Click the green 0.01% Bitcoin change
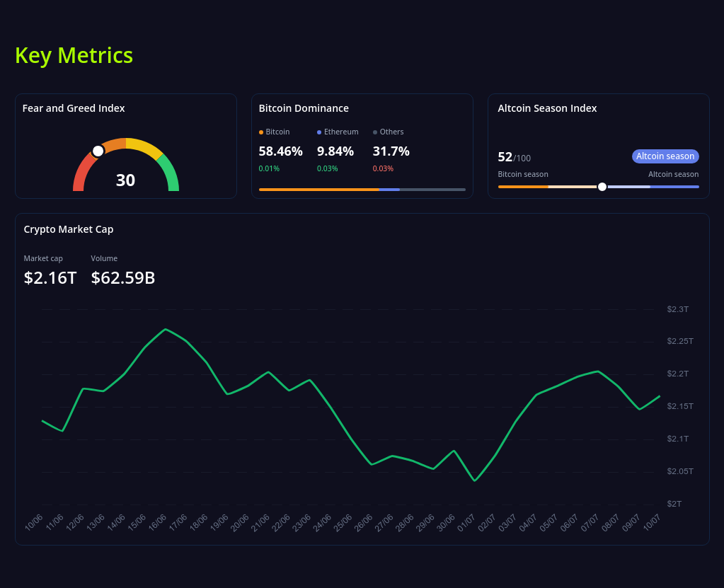This screenshot has height=588, width=724. (x=269, y=168)
